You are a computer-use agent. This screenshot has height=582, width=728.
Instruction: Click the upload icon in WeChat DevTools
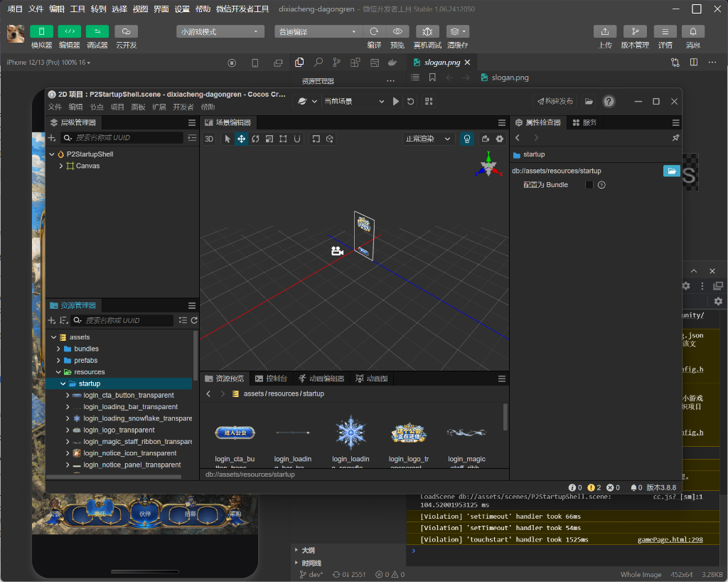point(604,31)
